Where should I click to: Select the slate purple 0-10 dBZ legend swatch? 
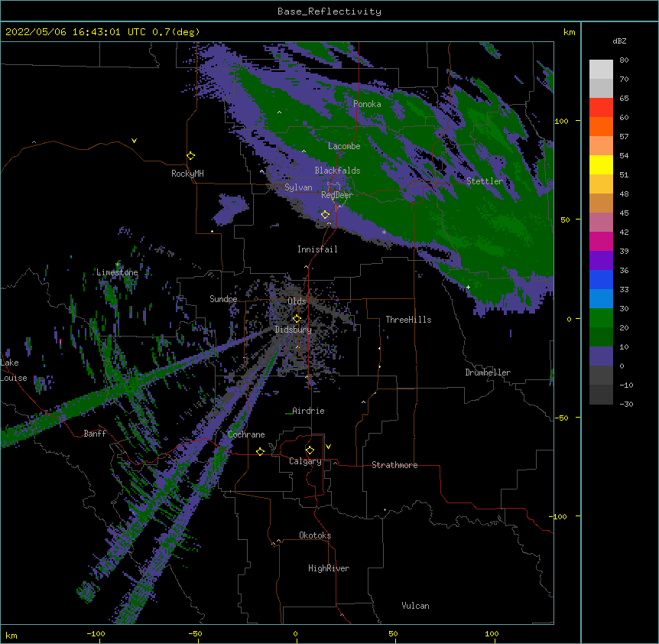[601, 356]
